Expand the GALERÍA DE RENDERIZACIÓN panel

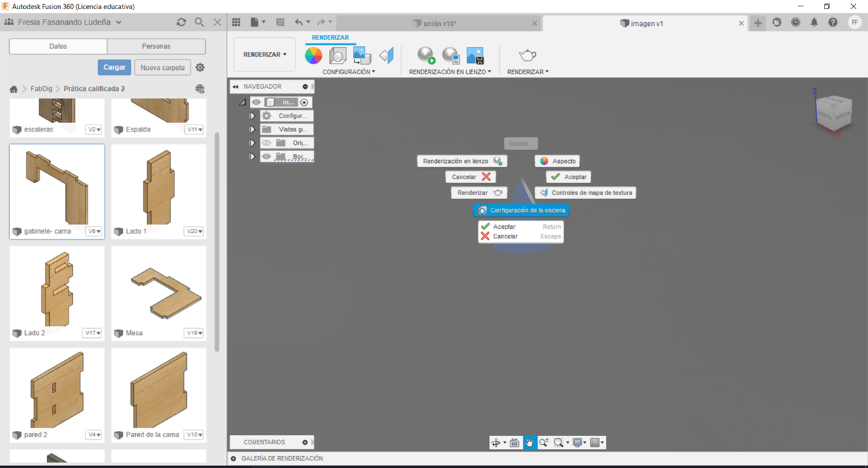tap(234, 458)
